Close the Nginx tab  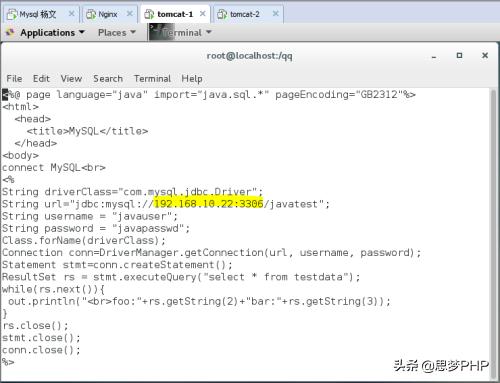130,14
